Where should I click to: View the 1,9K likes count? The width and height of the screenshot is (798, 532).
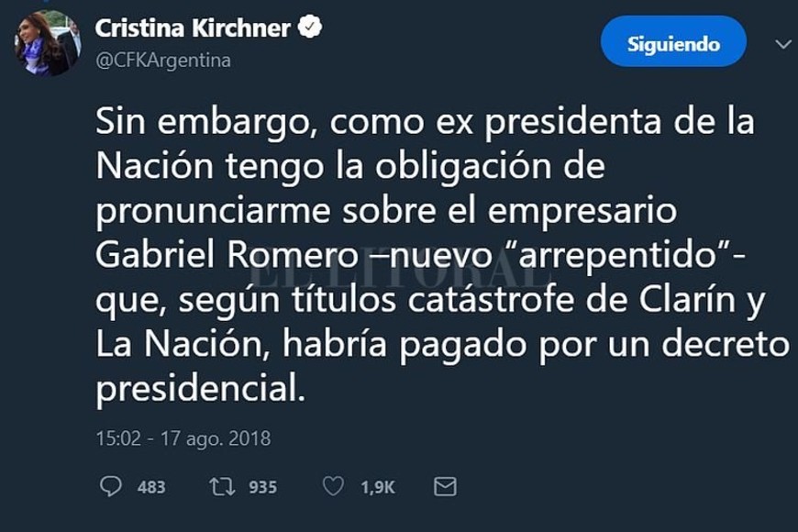[377, 487]
